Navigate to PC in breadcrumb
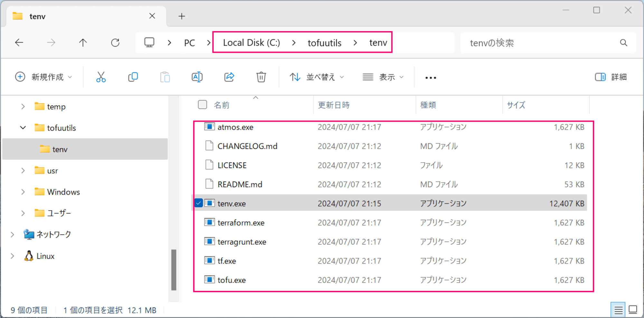 pos(189,43)
